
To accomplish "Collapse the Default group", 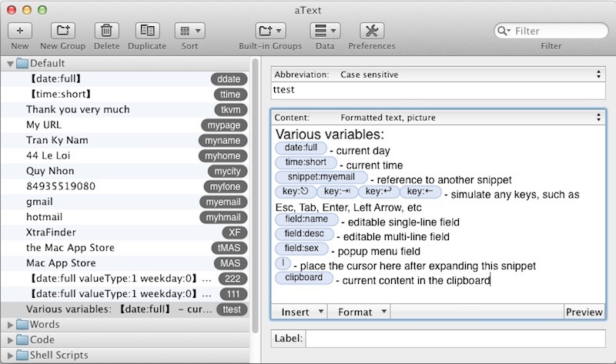I will coord(10,63).
